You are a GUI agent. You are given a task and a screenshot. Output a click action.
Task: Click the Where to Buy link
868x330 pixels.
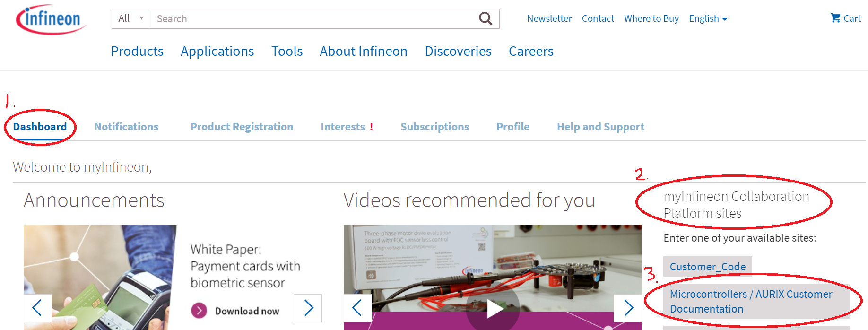click(x=651, y=18)
